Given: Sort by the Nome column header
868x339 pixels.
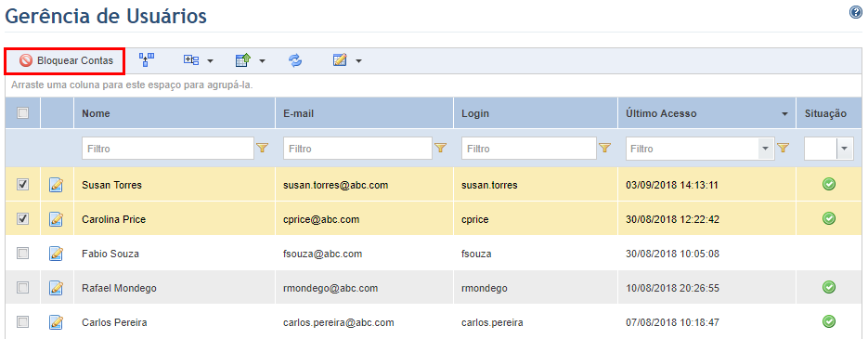Looking at the screenshot, I should (x=175, y=113).
